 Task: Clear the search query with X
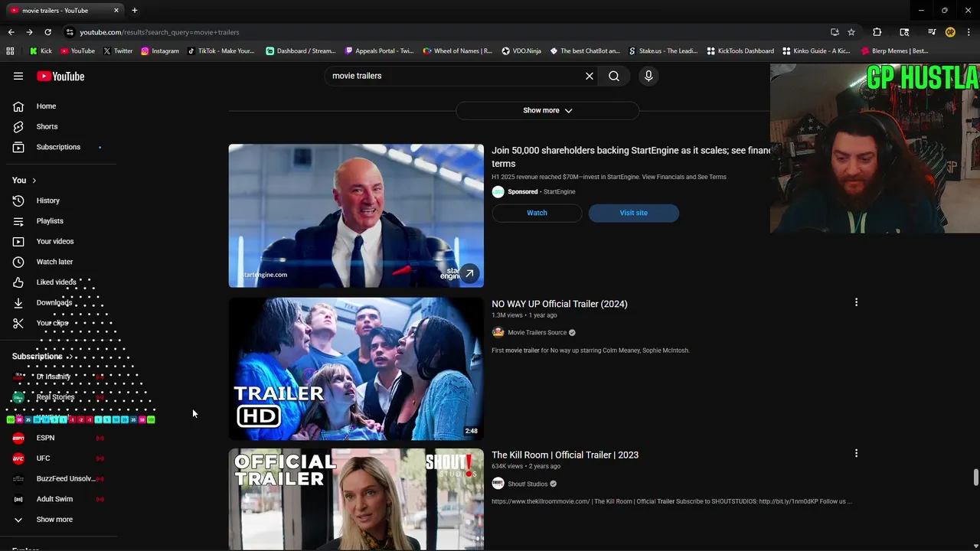(x=590, y=76)
